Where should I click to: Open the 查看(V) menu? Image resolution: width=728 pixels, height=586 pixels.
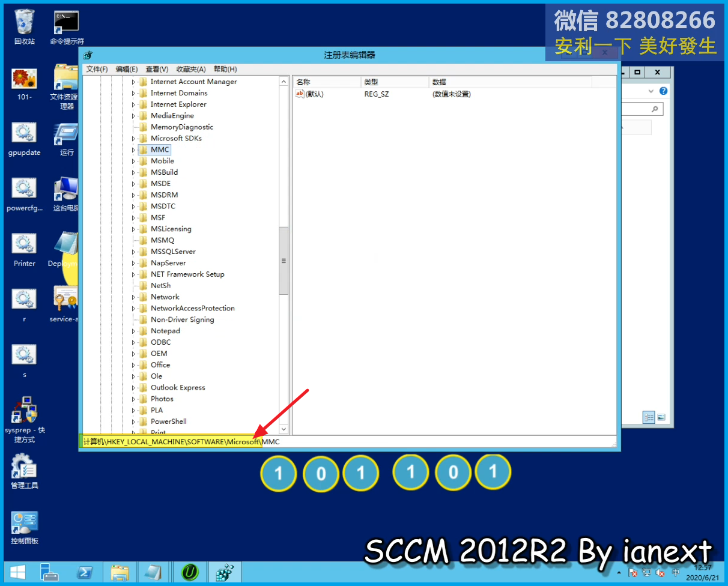[x=157, y=69]
